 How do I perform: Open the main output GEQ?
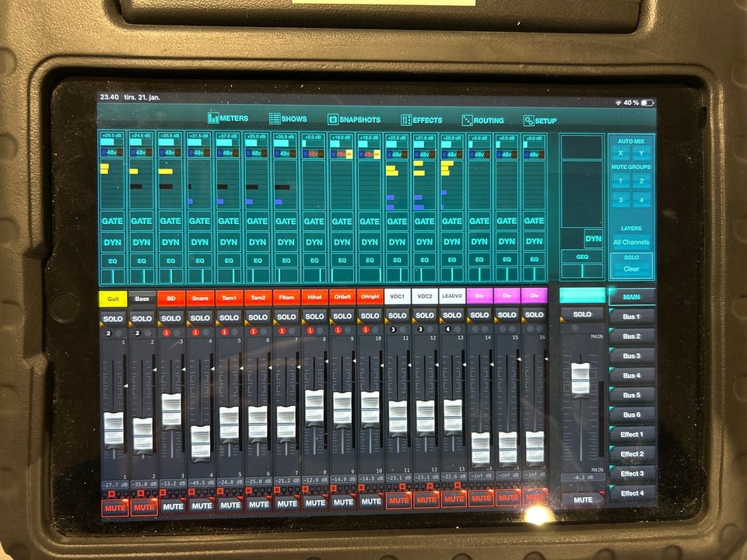click(x=582, y=257)
